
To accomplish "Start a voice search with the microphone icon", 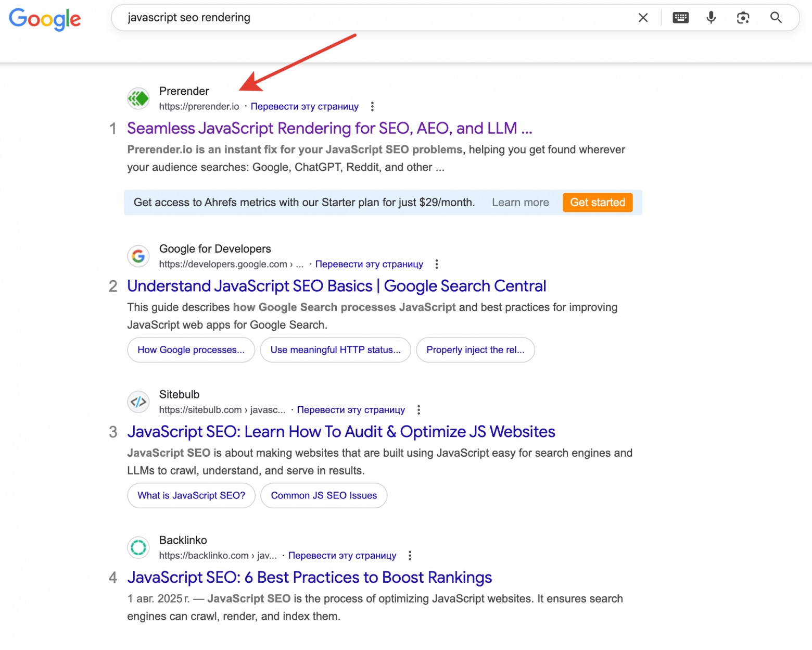I will pyautogui.click(x=711, y=17).
